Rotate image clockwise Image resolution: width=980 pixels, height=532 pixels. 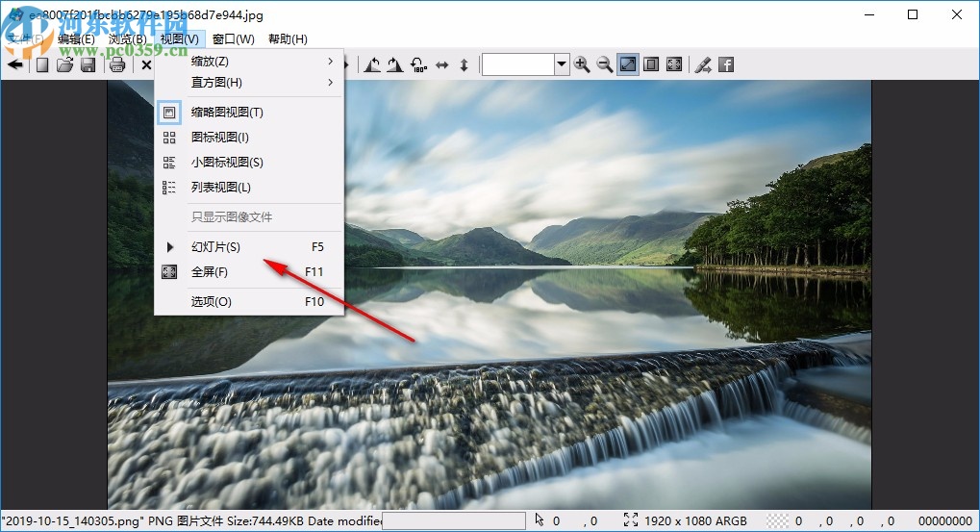tap(395, 64)
